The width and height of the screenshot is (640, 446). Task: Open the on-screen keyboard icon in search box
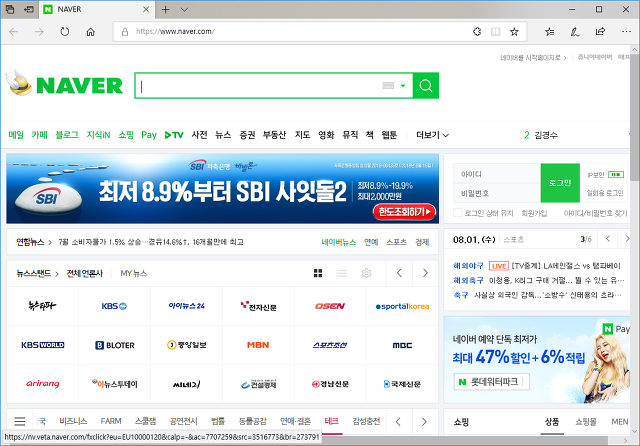(388, 85)
